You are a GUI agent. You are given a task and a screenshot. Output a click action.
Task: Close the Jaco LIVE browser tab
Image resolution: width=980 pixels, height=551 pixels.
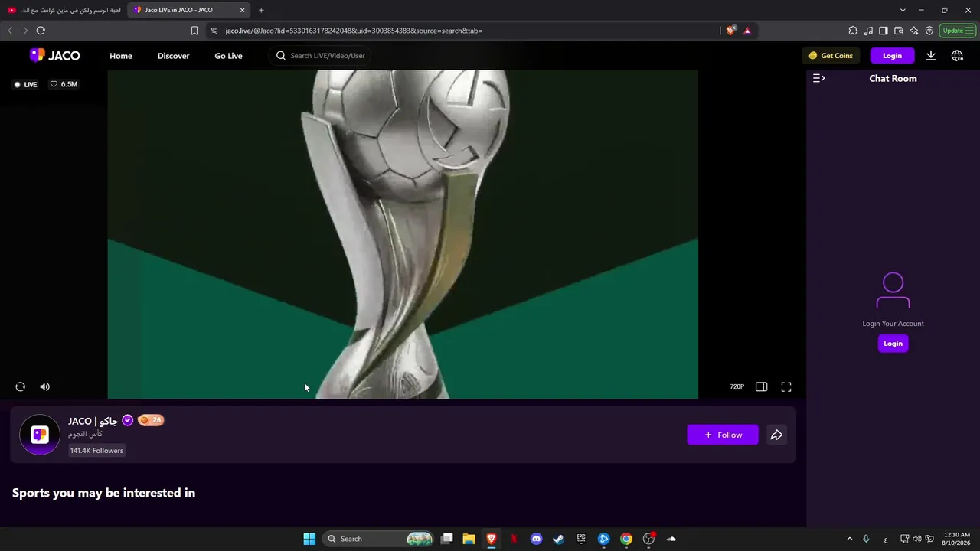pyautogui.click(x=242, y=10)
